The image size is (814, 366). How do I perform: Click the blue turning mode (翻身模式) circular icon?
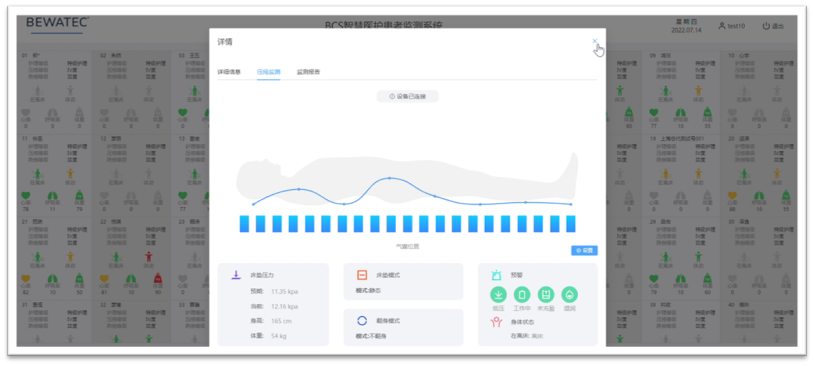[x=362, y=321]
